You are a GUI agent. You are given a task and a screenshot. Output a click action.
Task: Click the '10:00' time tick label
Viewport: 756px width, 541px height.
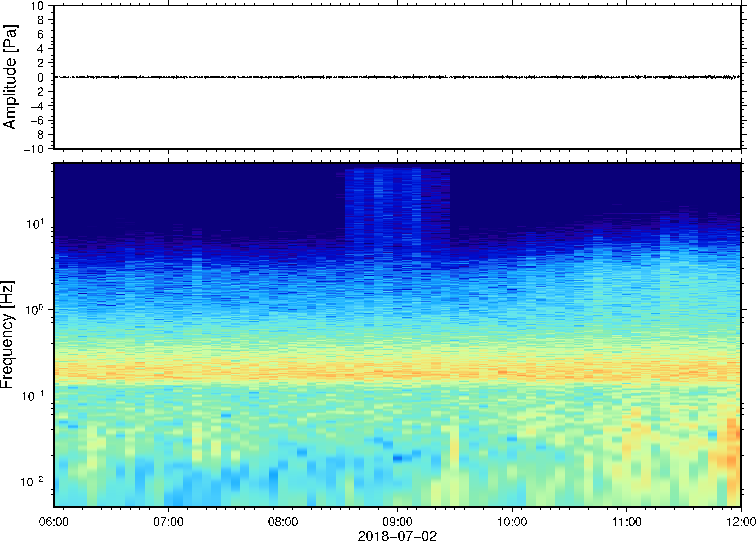coord(512,522)
